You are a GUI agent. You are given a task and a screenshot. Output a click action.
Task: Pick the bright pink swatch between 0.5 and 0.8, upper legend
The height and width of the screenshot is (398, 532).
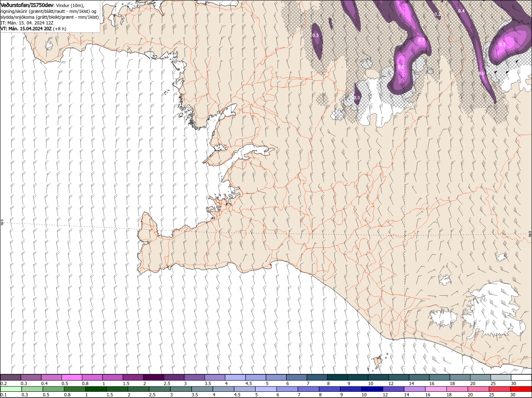point(71,377)
